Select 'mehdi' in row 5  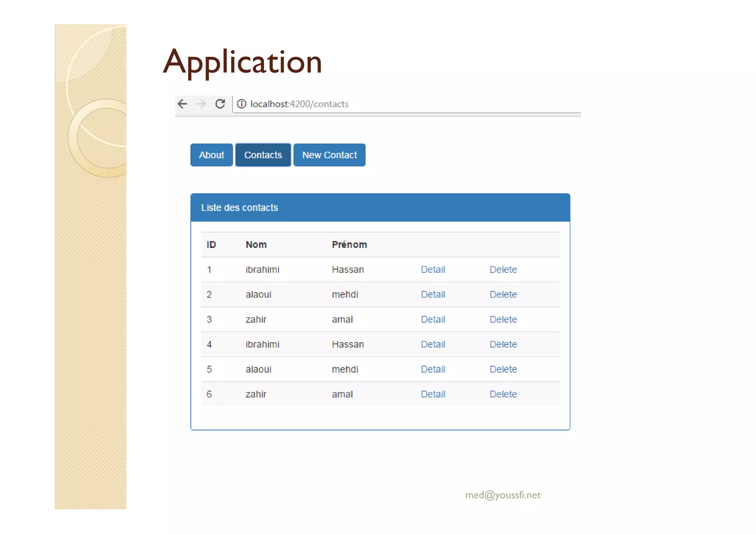click(345, 369)
